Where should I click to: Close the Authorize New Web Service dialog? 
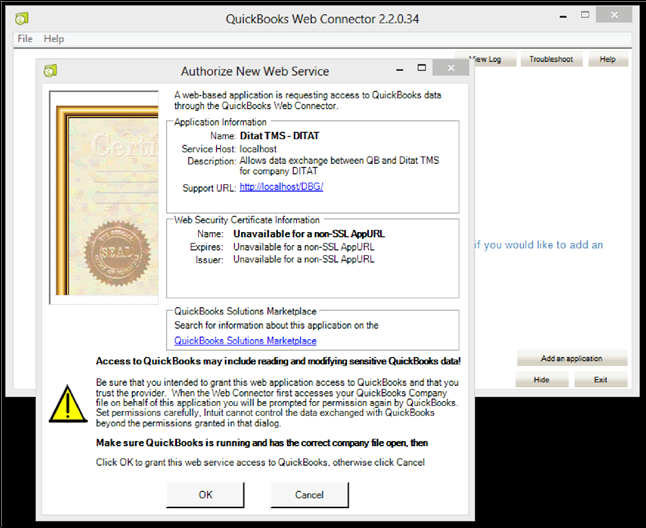pos(451,69)
